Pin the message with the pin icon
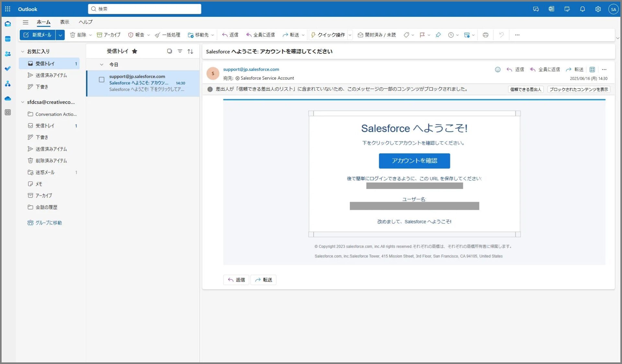 pyautogui.click(x=438, y=35)
